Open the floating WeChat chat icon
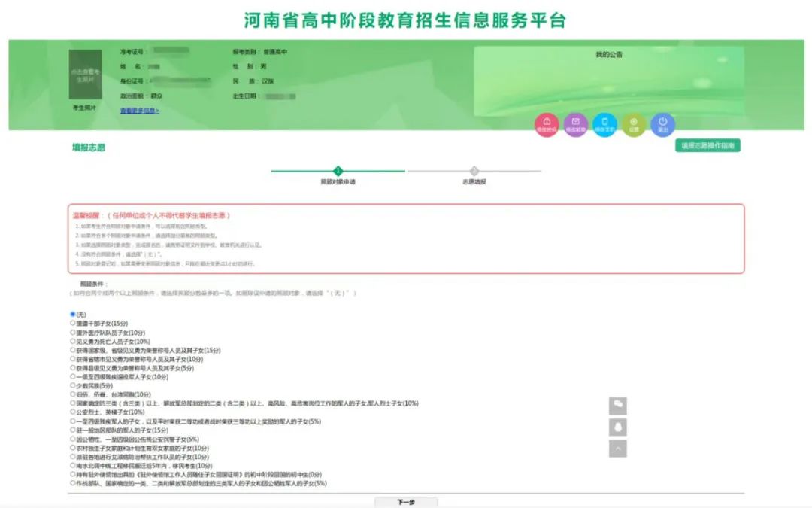This screenshot has width=812, height=508. coord(618,406)
